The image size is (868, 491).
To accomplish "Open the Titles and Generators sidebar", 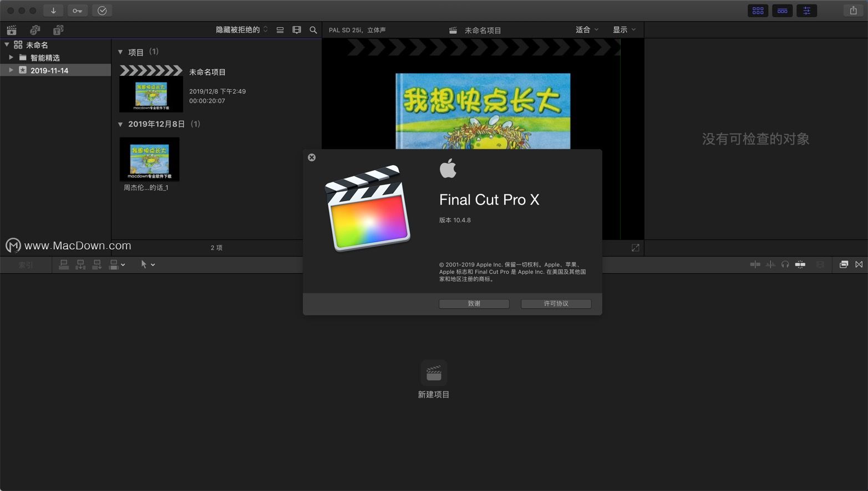I will tap(58, 29).
